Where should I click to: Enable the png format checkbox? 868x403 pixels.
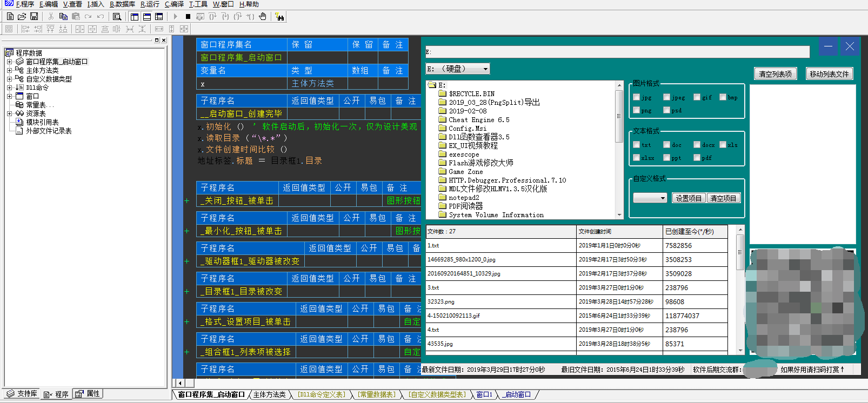tap(637, 110)
